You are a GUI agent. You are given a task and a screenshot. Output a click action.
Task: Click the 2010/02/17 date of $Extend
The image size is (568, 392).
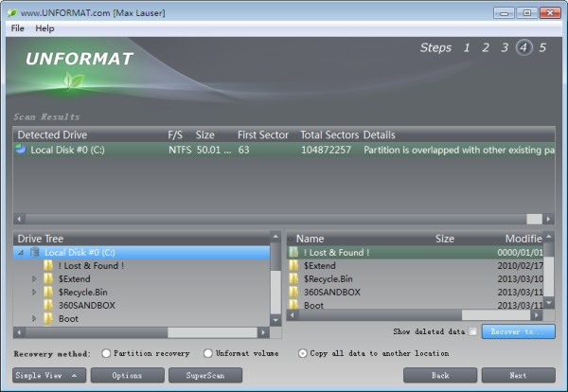[520, 265]
